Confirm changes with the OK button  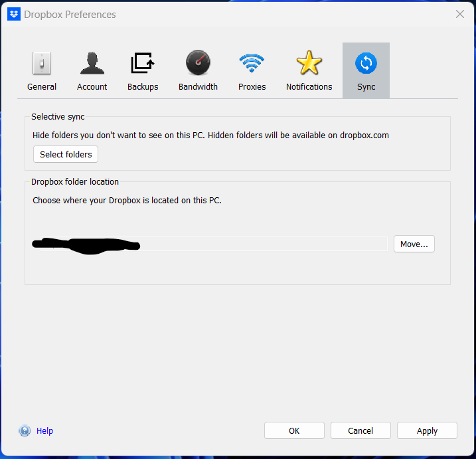click(294, 430)
